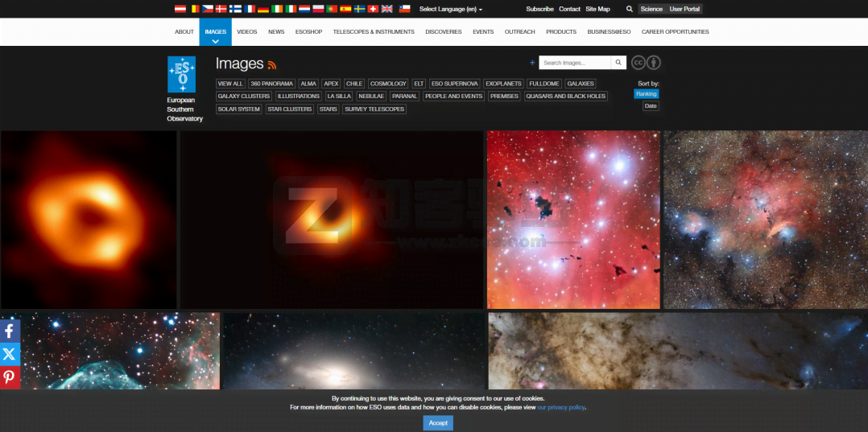
Task: Select the United Kingdom flag
Action: pos(386,9)
